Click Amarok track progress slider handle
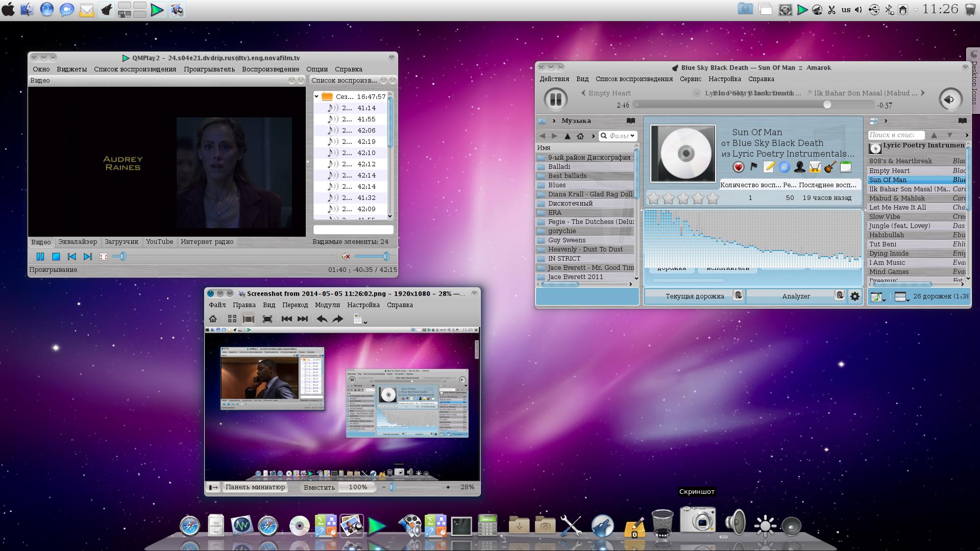This screenshot has height=551, width=980. [x=827, y=105]
